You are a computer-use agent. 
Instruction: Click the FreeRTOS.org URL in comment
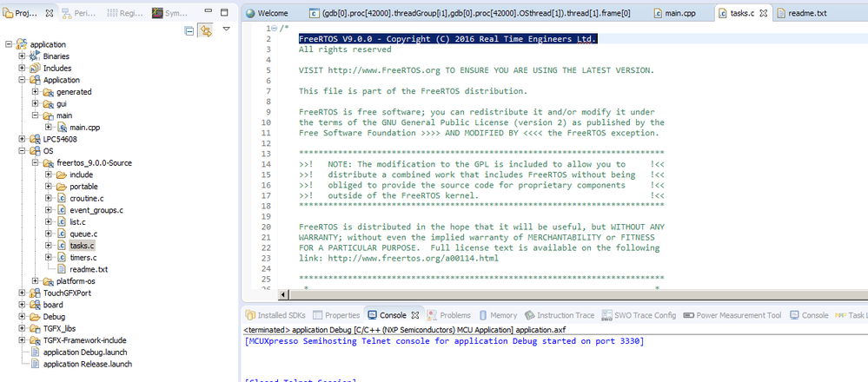384,70
